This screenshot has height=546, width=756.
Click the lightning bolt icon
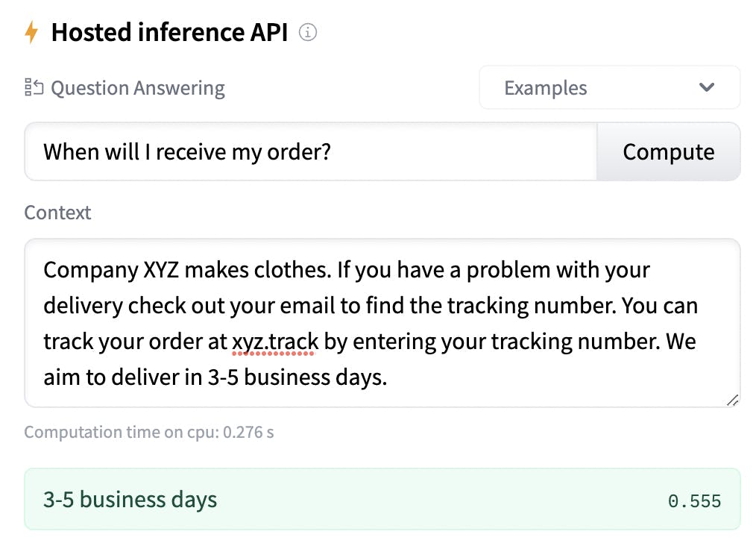tap(31, 32)
